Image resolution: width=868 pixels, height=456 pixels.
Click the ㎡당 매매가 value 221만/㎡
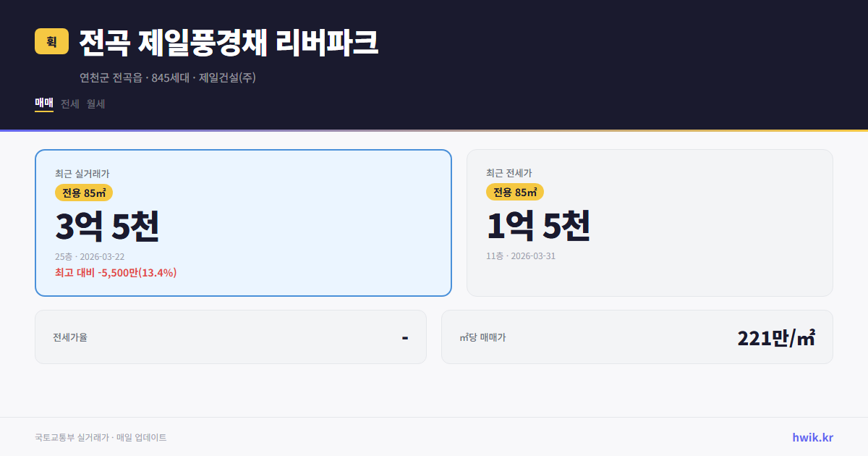[x=775, y=337]
